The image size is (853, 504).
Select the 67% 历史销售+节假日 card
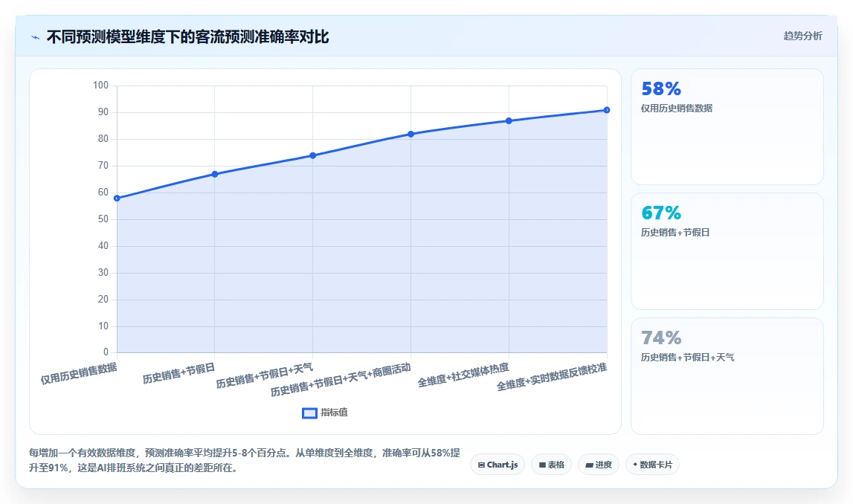pos(727,251)
